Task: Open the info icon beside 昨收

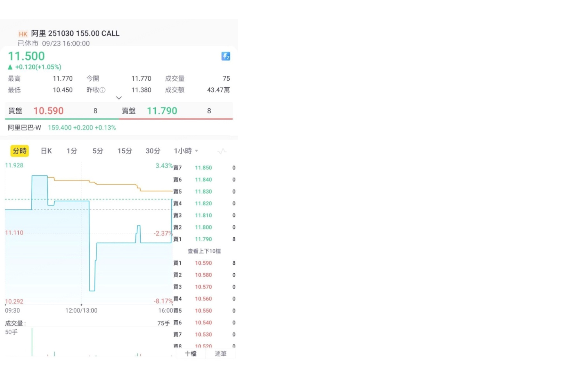Action: 102,90
